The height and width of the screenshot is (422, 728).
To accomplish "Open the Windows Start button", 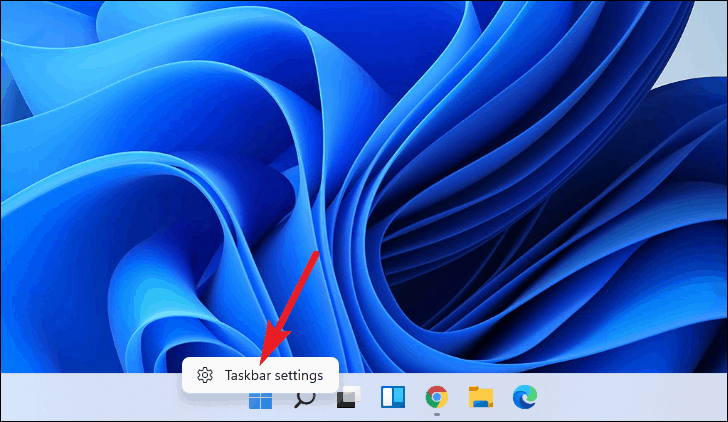I will (x=260, y=400).
